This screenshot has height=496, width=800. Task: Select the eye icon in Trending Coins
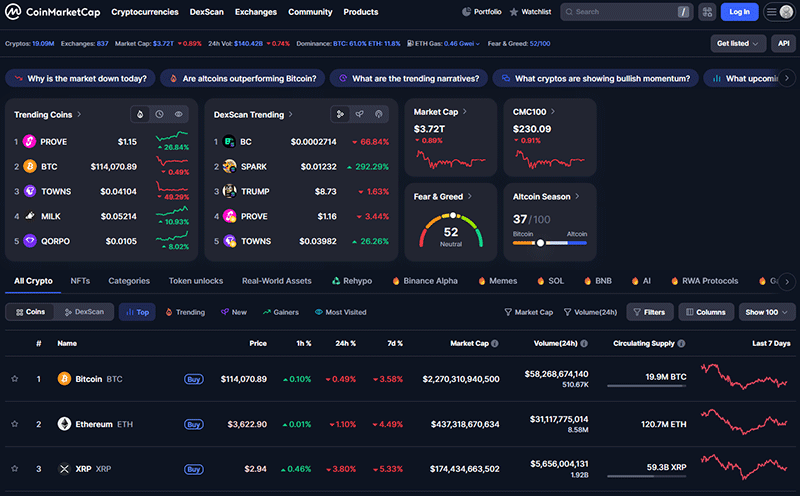coord(179,114)
